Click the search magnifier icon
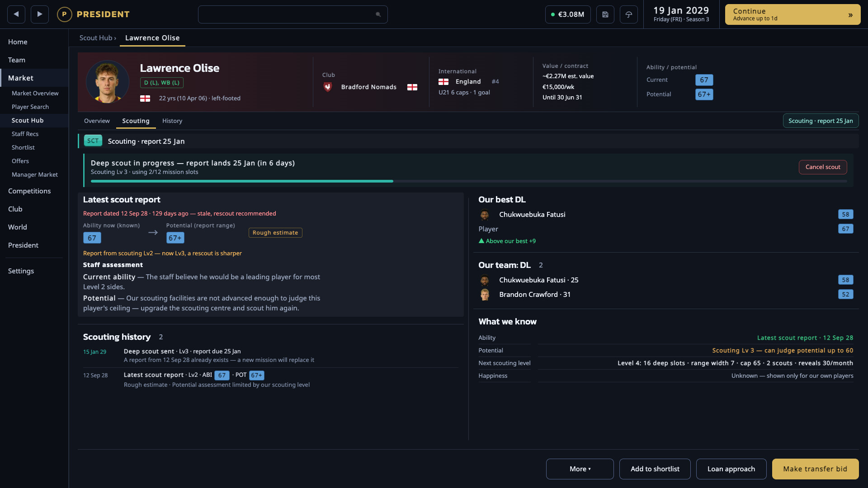 378,14
